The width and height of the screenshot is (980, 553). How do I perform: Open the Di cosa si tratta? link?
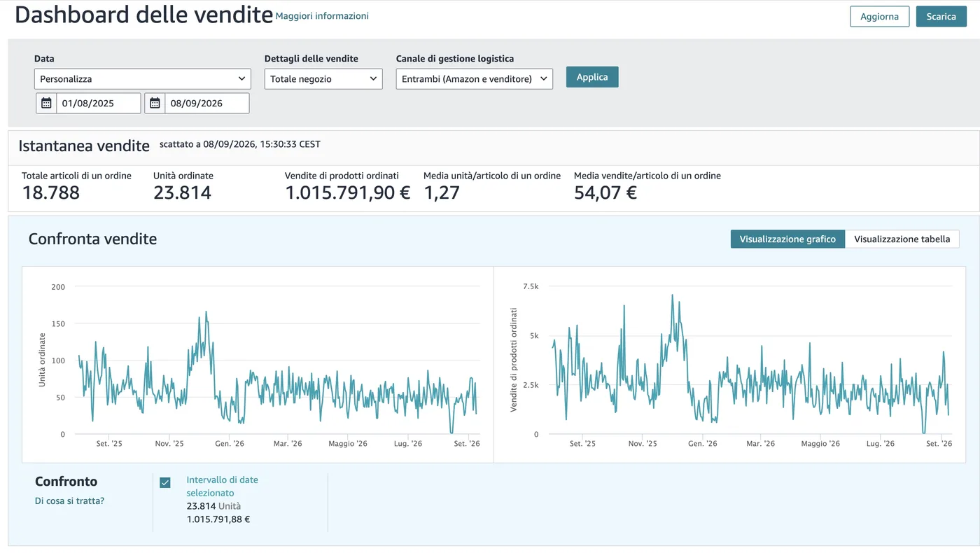click(x=69, y=500)
